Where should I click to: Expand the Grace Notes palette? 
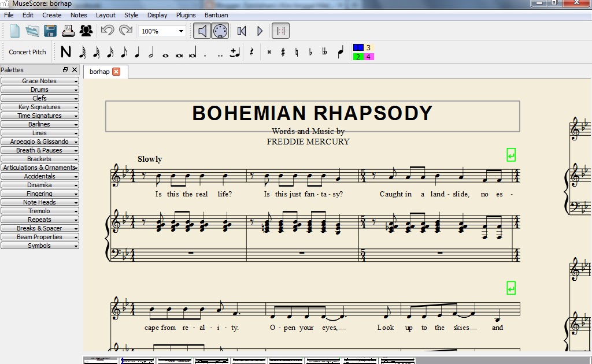(x=40, y=81)
